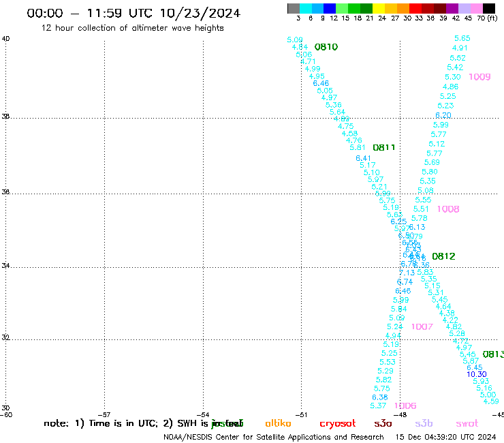Click the dark red s3a satellite label
The height and width of the screenshot is (443, 504).
click(x=383, y=424)
